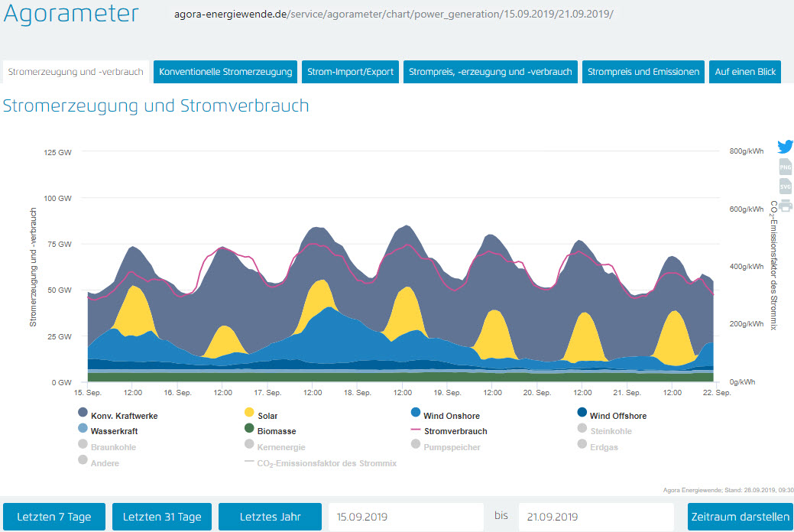Open Konventionelle Stromerzeugung tab
Screen dimensions: 794x532
pos(225,72)
